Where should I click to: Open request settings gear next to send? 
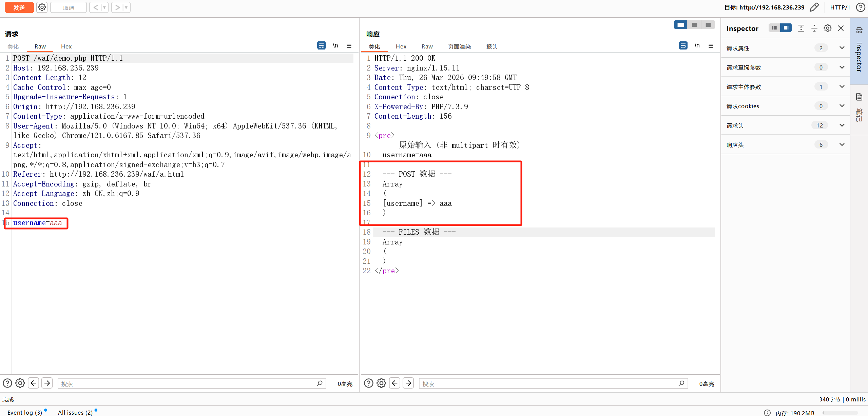(x=42, y=7)
